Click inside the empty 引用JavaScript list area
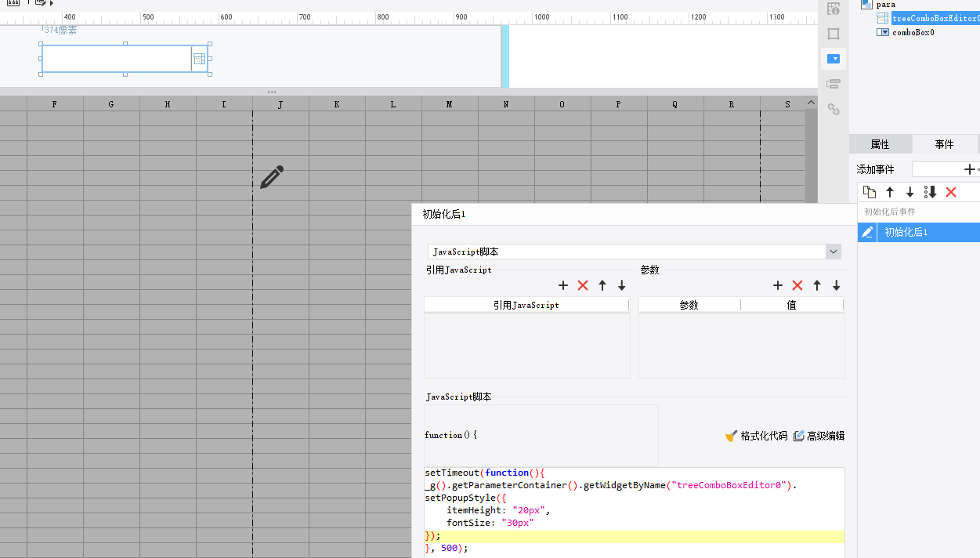The width and height of the screenshot is (980, 558). [x=527, y=345]
